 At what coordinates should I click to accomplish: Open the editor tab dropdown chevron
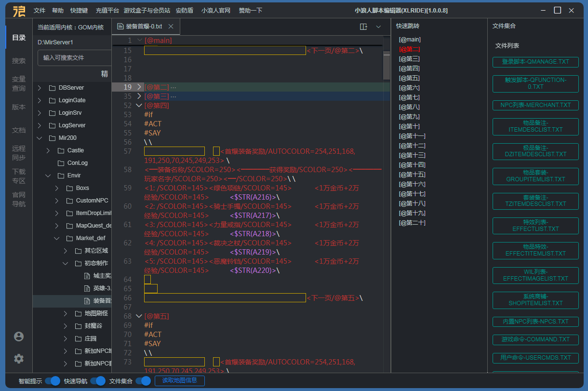click(378, 27)
